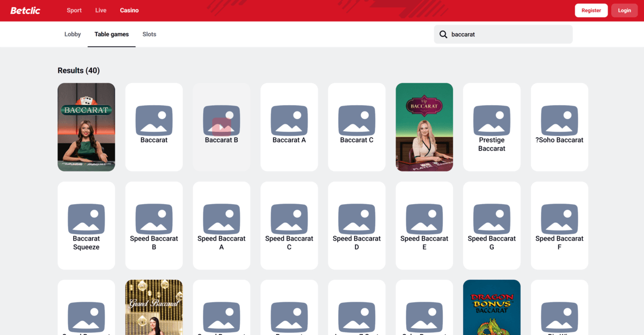
Task: Open Speed Baccarat G tile
Action: tap(492, 225)
